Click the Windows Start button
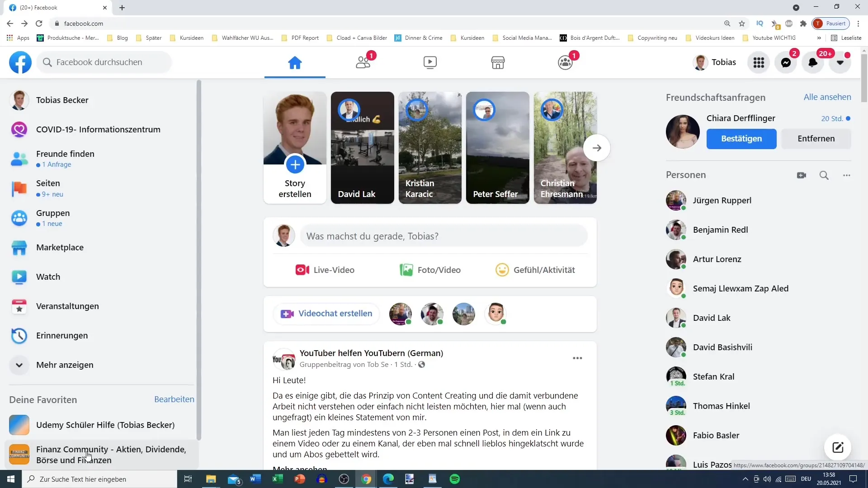The image size is (868, 488). (11, 479)
